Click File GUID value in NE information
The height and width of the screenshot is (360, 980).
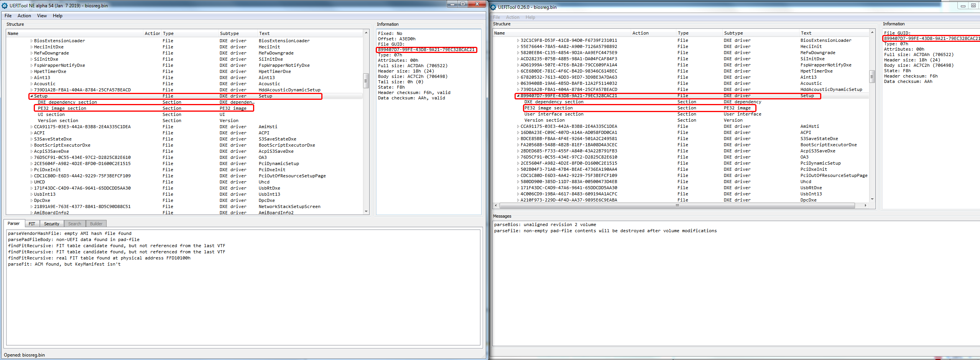pos(426,50)
